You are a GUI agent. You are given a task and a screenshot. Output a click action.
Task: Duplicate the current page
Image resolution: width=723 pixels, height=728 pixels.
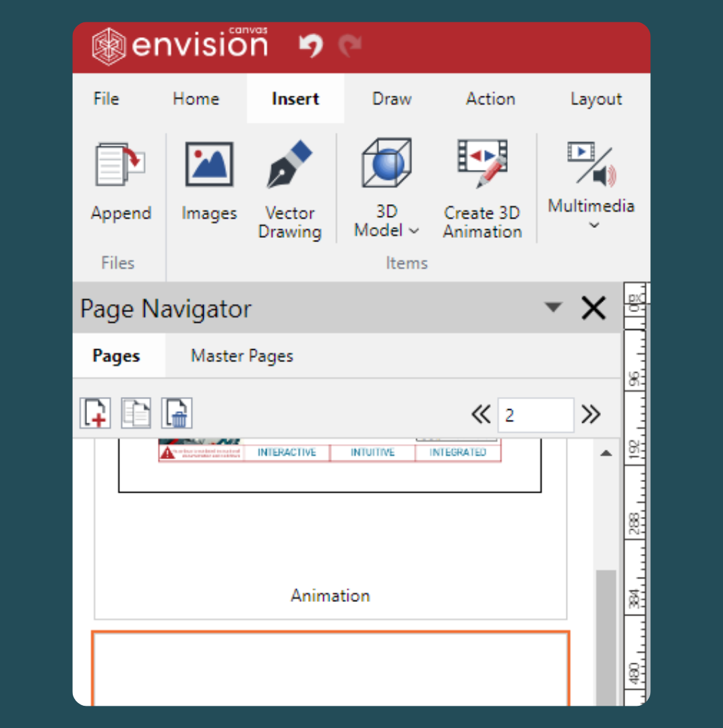pyautogui.click(x=136, y=413)
